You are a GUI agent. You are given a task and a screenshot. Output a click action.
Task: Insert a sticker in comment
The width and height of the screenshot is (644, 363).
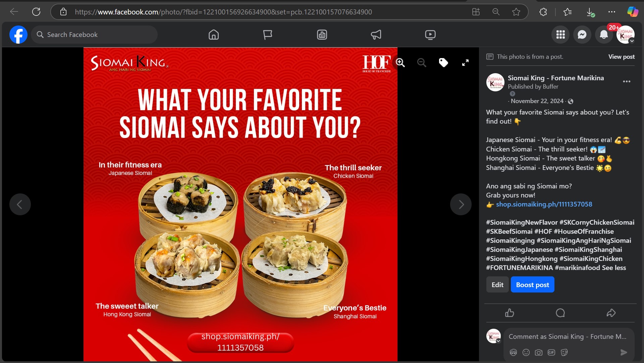click(x=564, y=352)
